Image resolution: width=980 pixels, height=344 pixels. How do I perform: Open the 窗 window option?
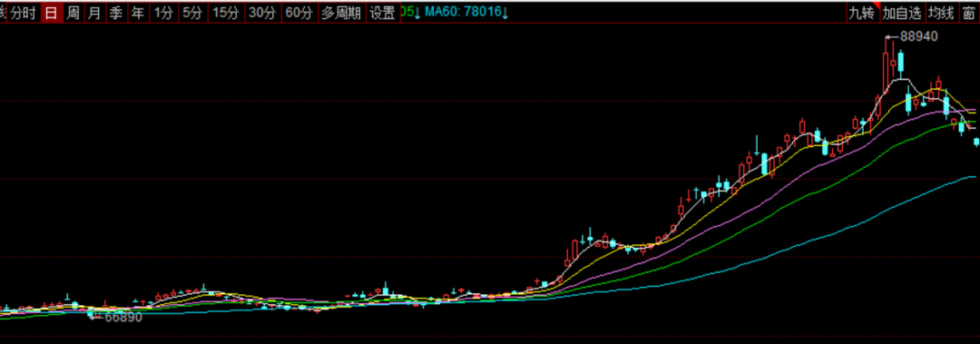[969, 13]
